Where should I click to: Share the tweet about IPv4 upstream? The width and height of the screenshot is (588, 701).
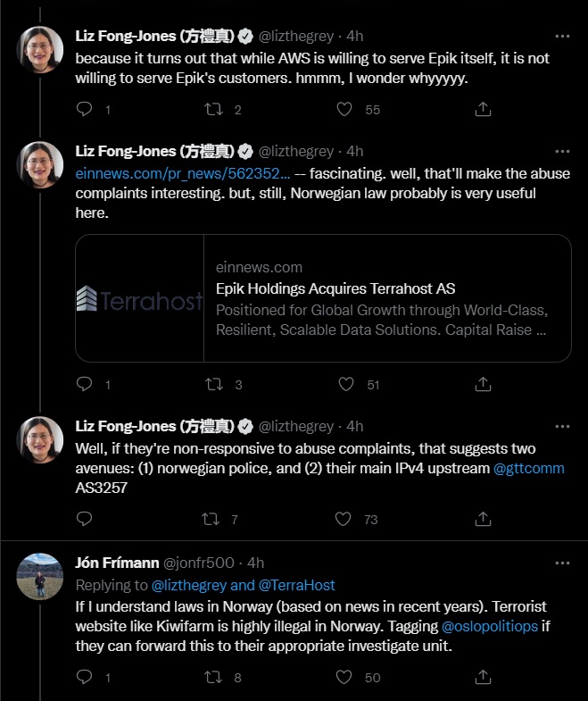(483, 519)
